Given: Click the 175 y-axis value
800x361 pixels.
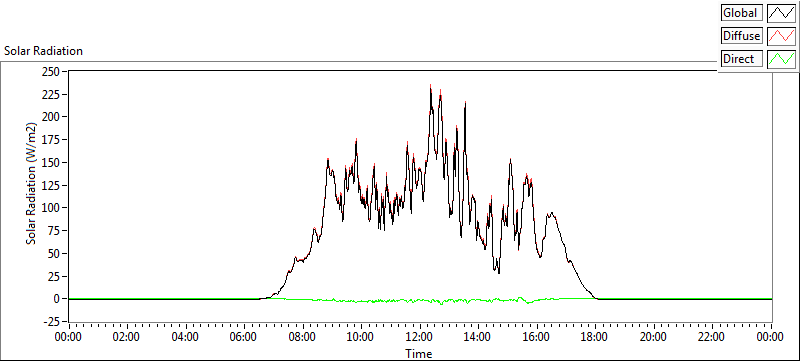Looking at the screenshot, I should [51, 139].
